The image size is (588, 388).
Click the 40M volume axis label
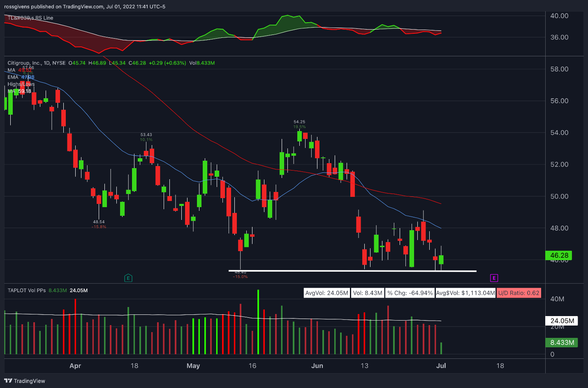(557, 299)
